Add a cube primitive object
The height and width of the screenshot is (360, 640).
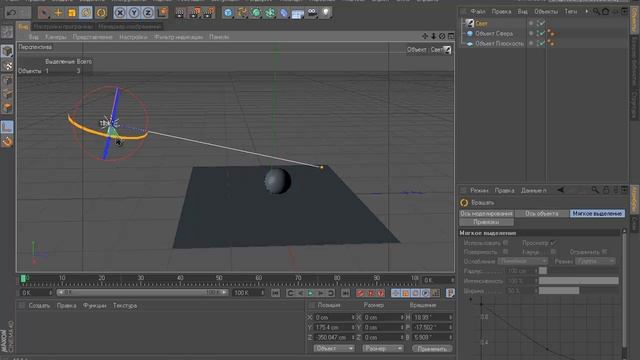228,13
